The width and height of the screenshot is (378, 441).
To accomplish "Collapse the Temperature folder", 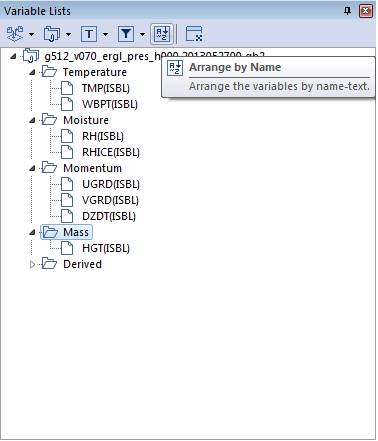I will tap(32, 72).
